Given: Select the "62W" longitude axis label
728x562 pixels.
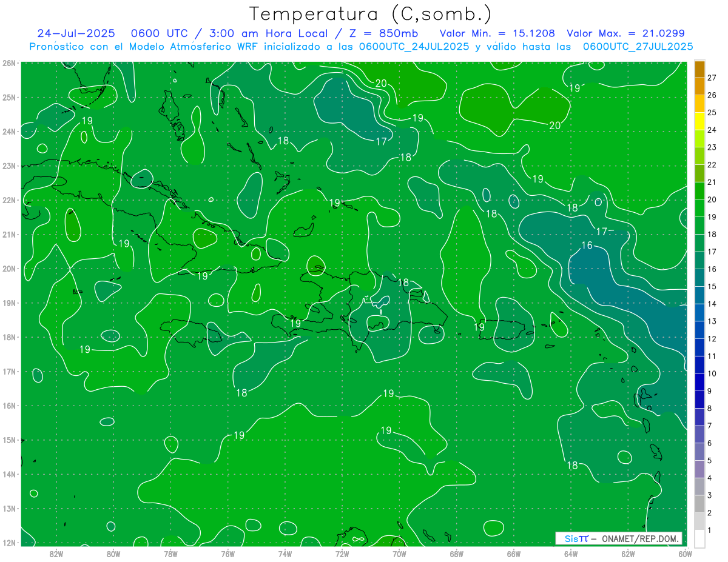Looking at the screenshot, I should pos(628,554).
